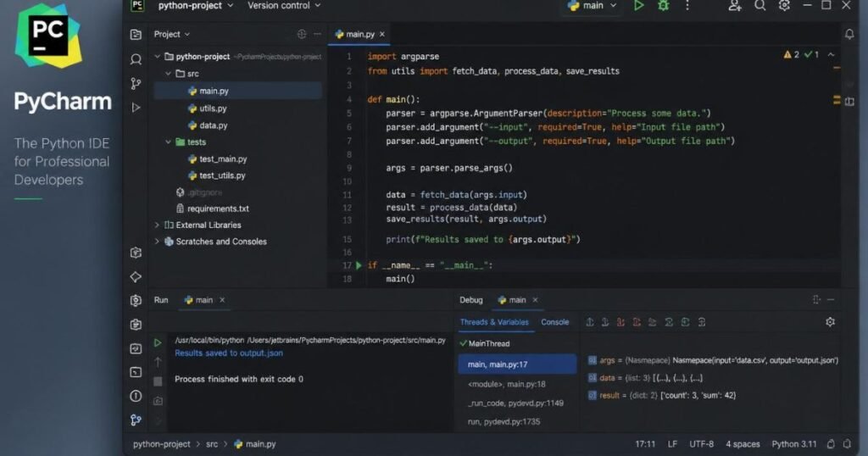Click the PyCharm PC logo in title bar
Viewport: 868px width, 456px height.
(137, 6)
